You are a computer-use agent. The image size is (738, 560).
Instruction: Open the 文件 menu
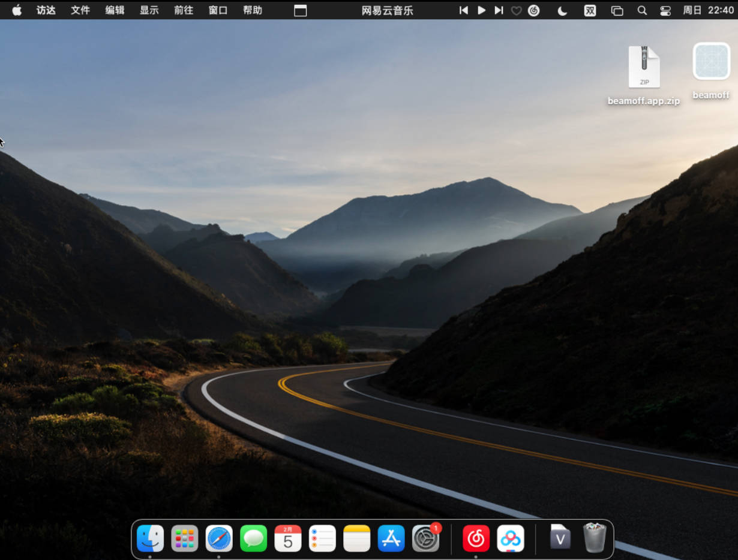(x=80, y=10)
